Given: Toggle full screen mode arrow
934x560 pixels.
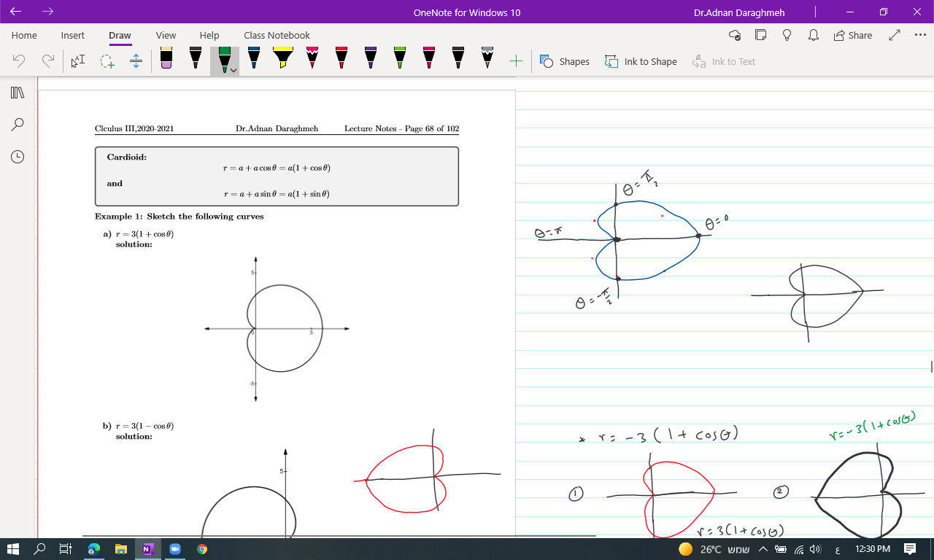Looking at the screenshot, I should tap(895, 35).
